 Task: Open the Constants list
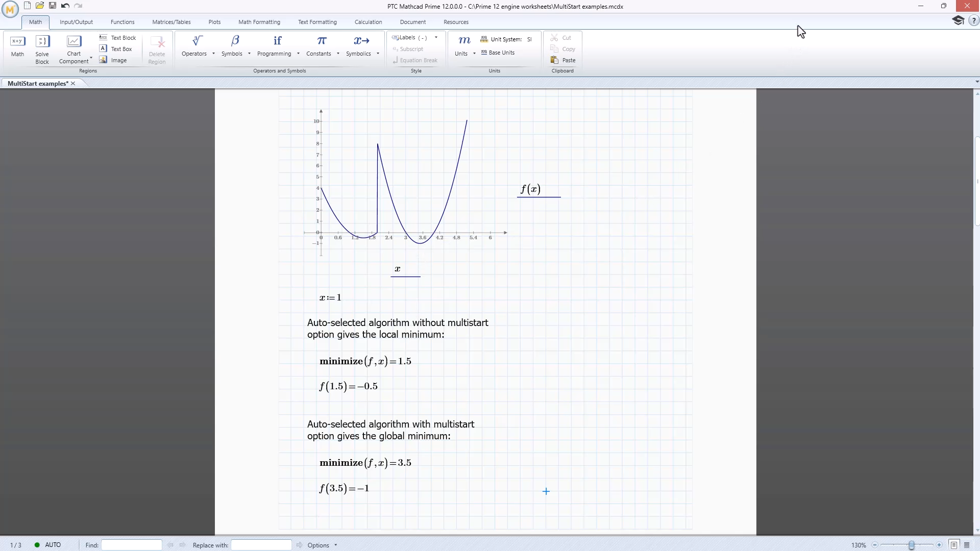(x=319, y=45)
